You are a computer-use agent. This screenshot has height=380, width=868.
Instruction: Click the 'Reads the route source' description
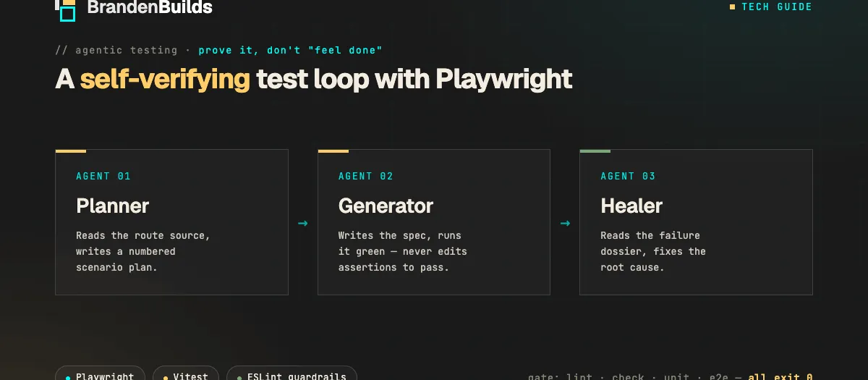click(143, 251)
